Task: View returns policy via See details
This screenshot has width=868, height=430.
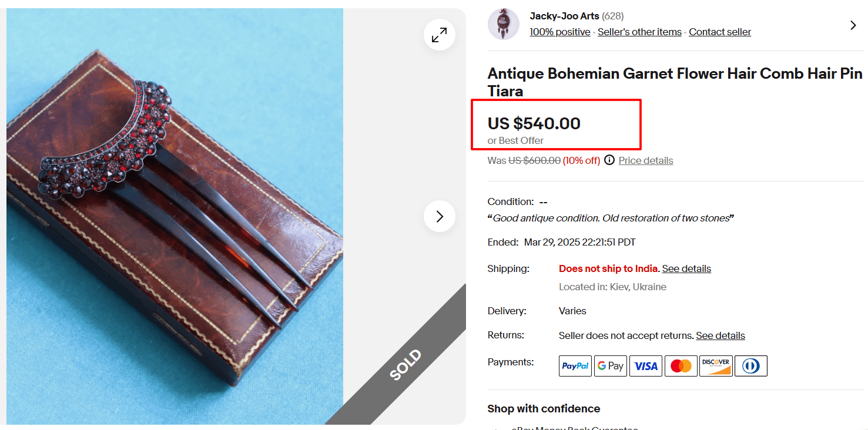Action: 720,335
